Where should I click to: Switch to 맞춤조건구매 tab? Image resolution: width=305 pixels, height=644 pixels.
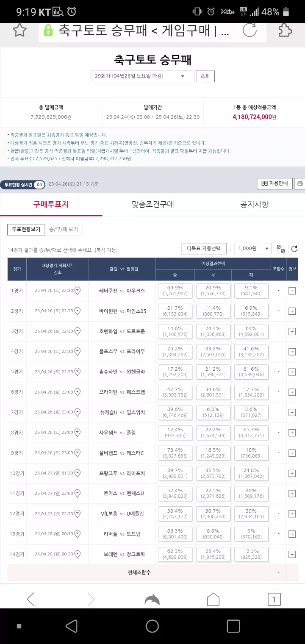coord(152,204)
